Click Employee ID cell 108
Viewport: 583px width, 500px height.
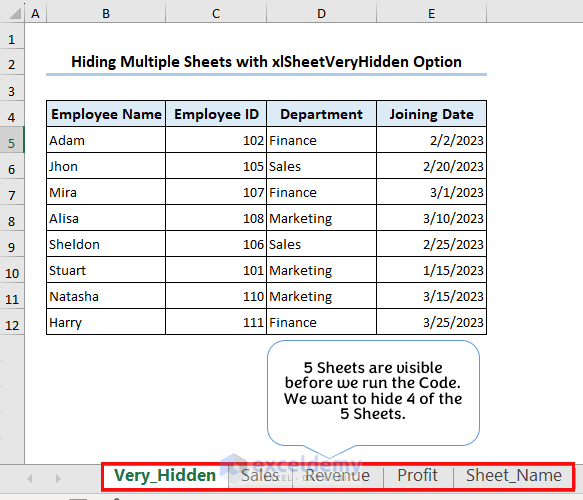pyautogui.click(x=216, y=218)
